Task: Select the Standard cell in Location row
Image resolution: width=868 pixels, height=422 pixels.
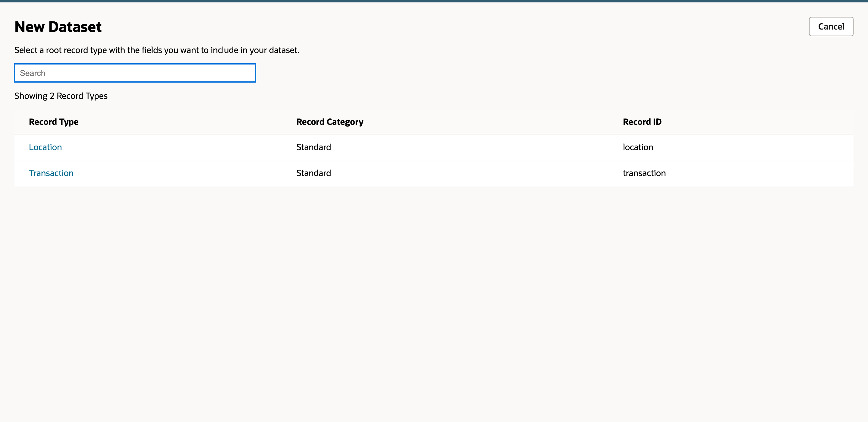Action: (313, 147)
